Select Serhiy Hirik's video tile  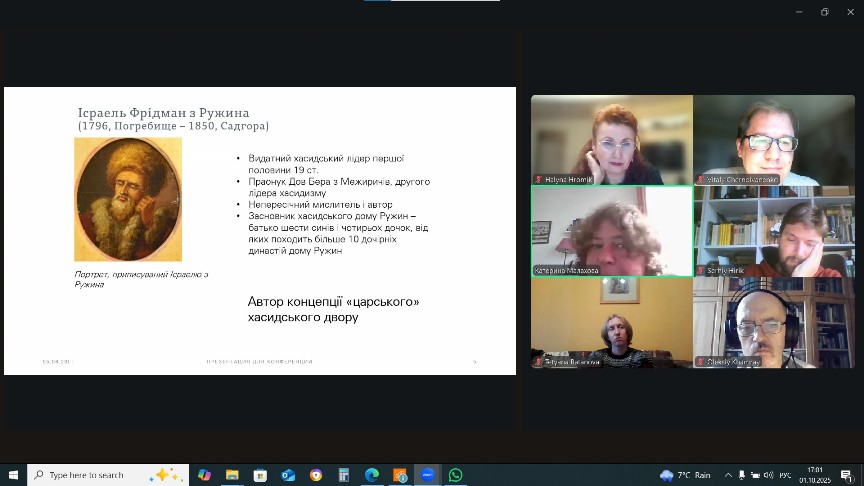pos(774,231)
